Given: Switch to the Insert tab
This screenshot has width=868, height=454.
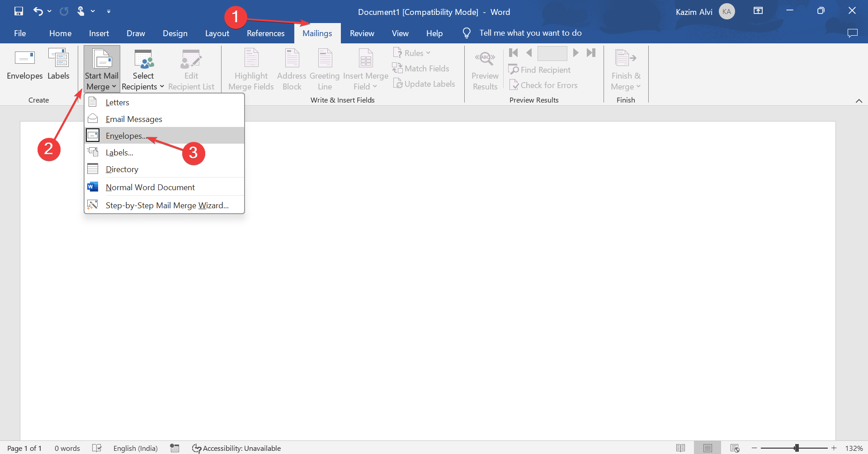Looking at the screenshot, I should coord(99,33).
